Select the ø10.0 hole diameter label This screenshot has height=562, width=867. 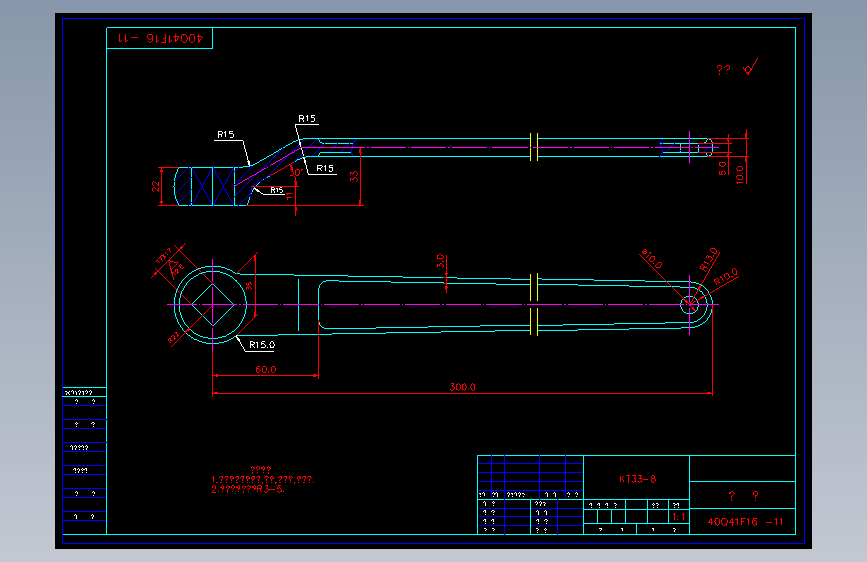(x=651, y=259)
